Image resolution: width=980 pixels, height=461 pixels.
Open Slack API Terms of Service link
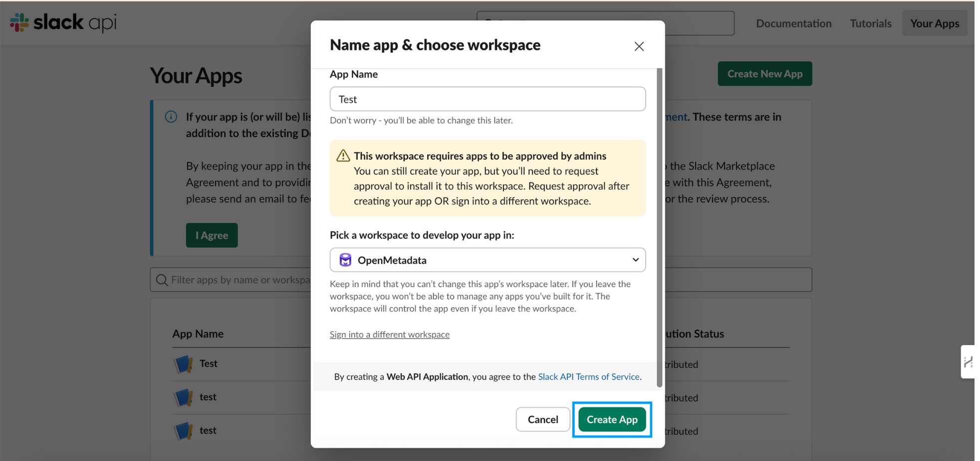(x=588, y=377)
